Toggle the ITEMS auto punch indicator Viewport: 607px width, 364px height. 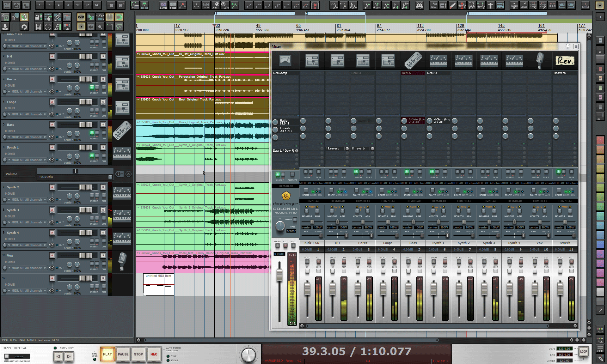click(x=168, y=360)
